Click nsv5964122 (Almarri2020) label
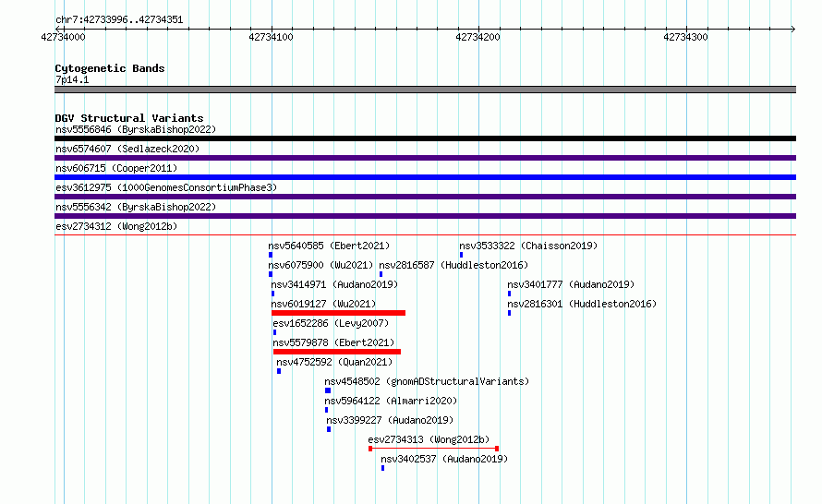This screenshot has width=822, height=504. coord(391,401)
